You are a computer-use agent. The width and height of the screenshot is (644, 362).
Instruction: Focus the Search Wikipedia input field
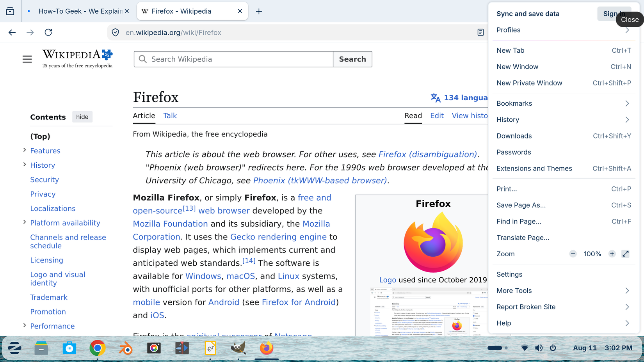(233, 59)
